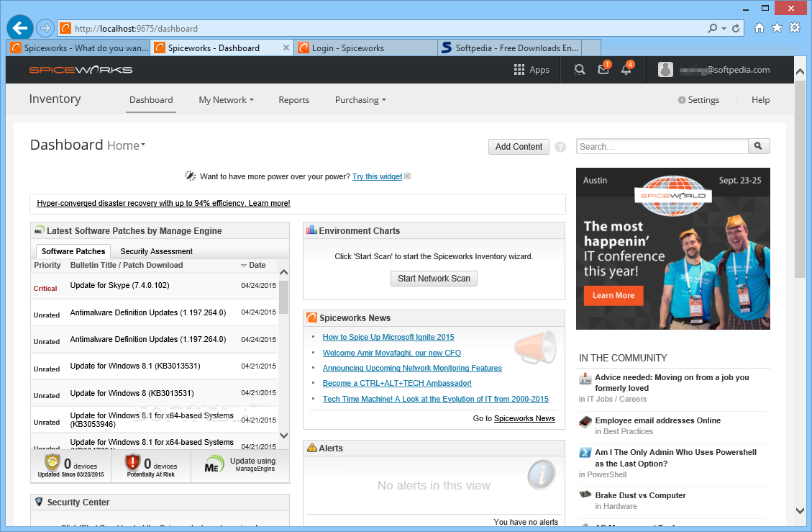Close the Spiceworks Dashboard browser tab
This screenshot has width=812, height=532.
286,48
